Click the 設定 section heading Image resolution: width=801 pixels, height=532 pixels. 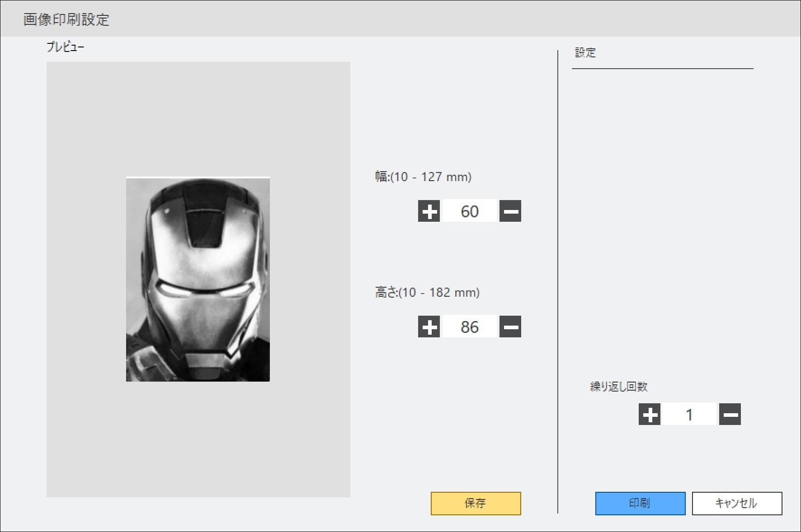[585, 52]
